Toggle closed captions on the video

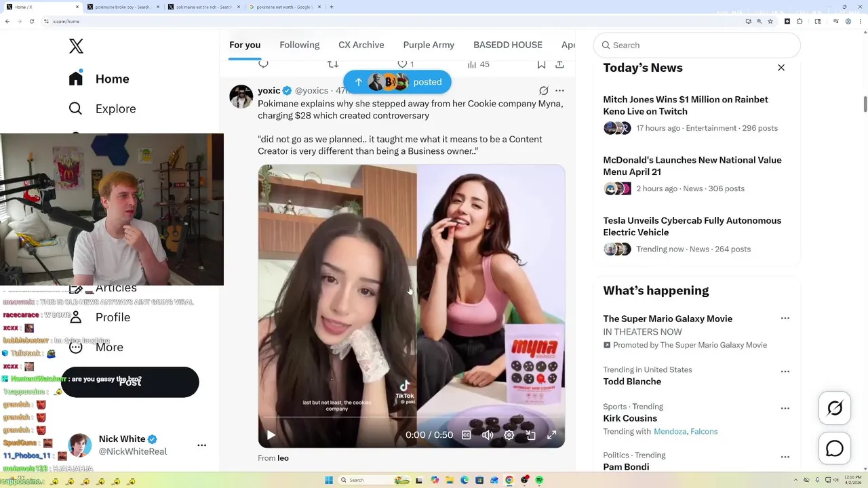coord(467,435)
